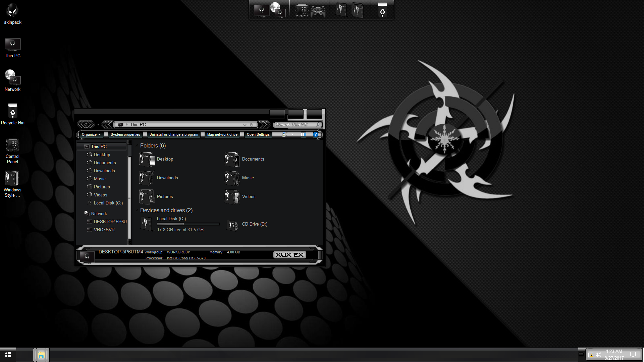
Task: Select Downloads in the navigation tree
Action: [x=104, y=171]
